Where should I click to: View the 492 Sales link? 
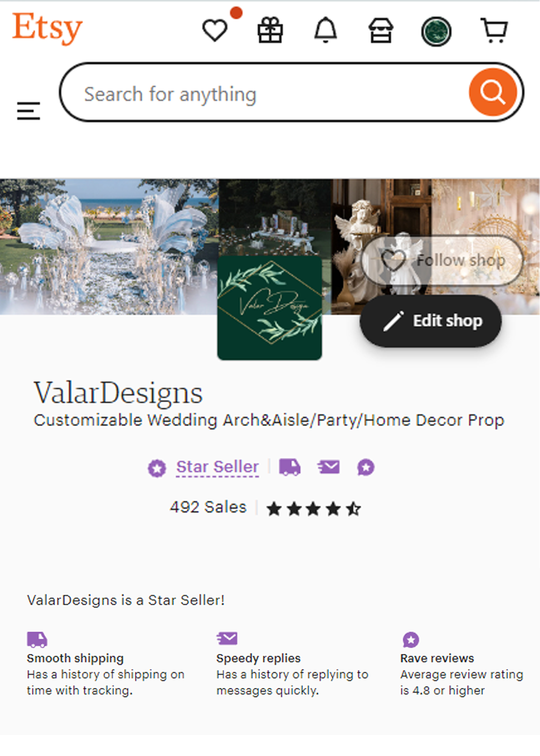pos(208,507)
